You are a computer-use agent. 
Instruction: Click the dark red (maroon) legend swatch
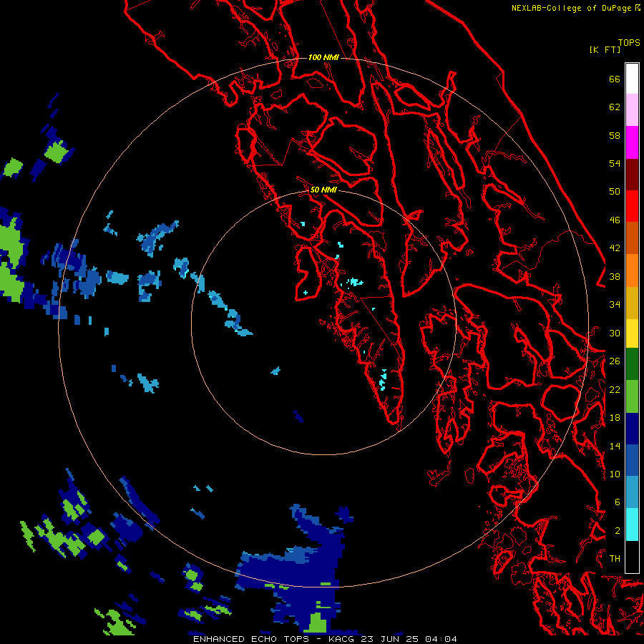pyautogui.click(x=632, y=175)
